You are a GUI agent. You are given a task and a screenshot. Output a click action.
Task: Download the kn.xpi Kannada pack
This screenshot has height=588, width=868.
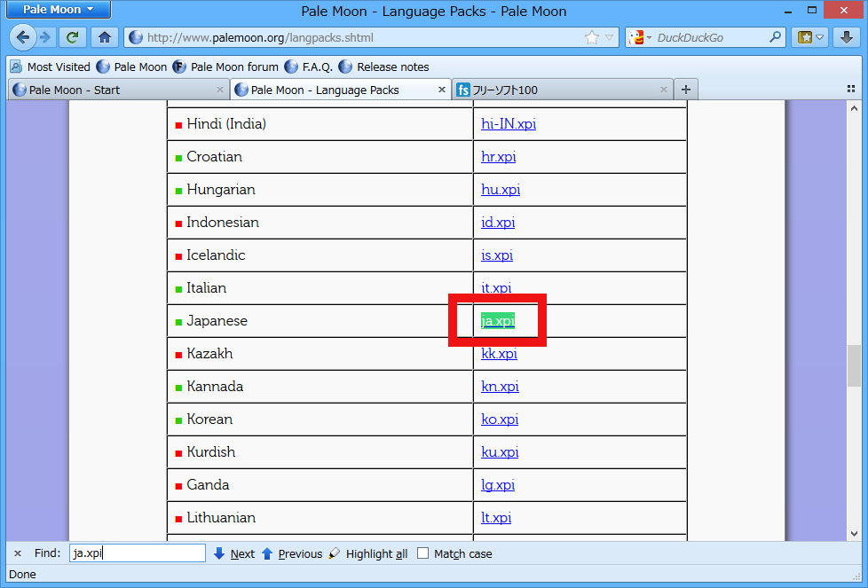point(500,386)
